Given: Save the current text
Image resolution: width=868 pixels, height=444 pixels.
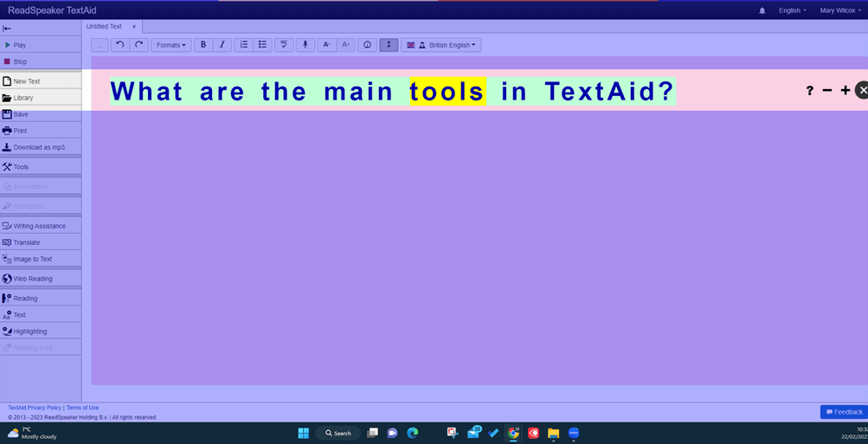Looking at the screenshot, I should (x=41, y=114).
